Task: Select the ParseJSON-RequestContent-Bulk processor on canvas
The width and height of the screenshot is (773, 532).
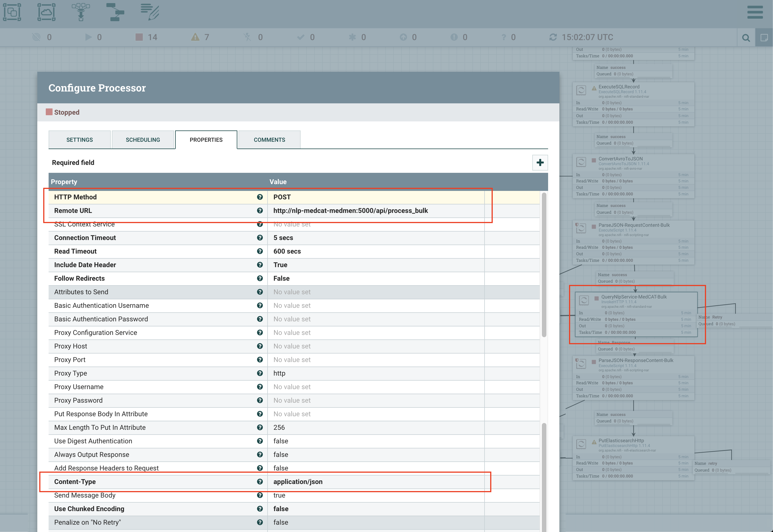Action: [x=633, y=243]
